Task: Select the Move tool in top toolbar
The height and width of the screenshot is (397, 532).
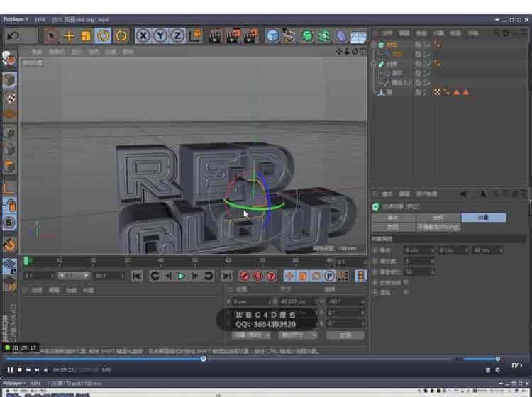Action: pos(70,35)
